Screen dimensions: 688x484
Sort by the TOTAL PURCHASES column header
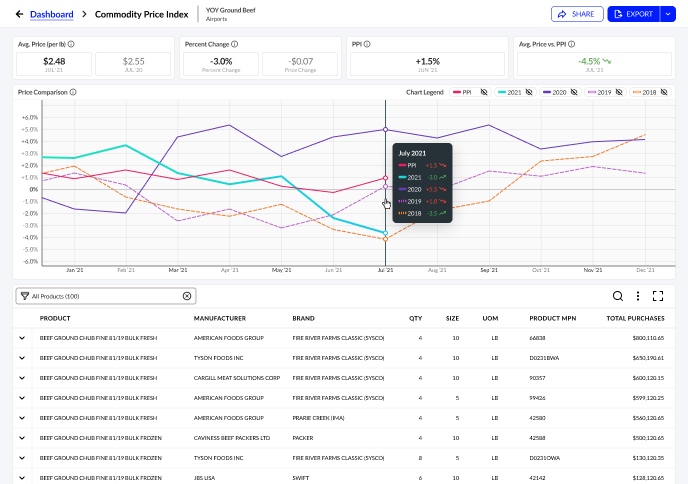(635, 318)
